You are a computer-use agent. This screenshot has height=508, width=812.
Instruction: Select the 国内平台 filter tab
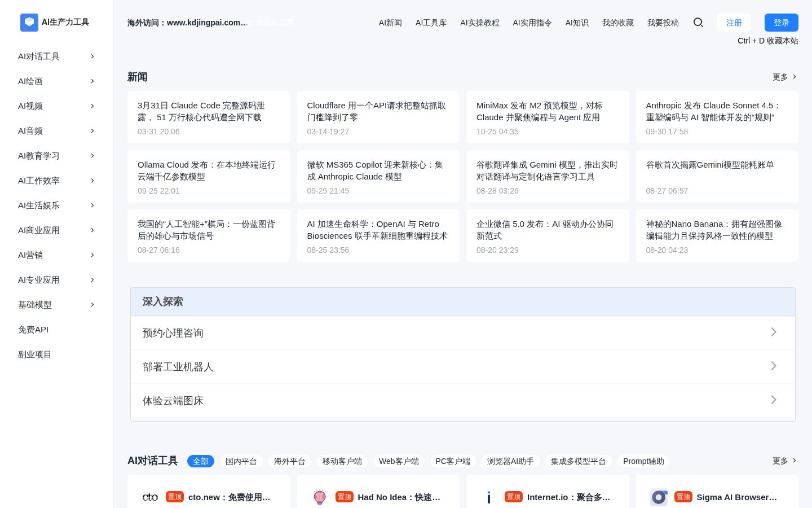(x=241, y=461)
